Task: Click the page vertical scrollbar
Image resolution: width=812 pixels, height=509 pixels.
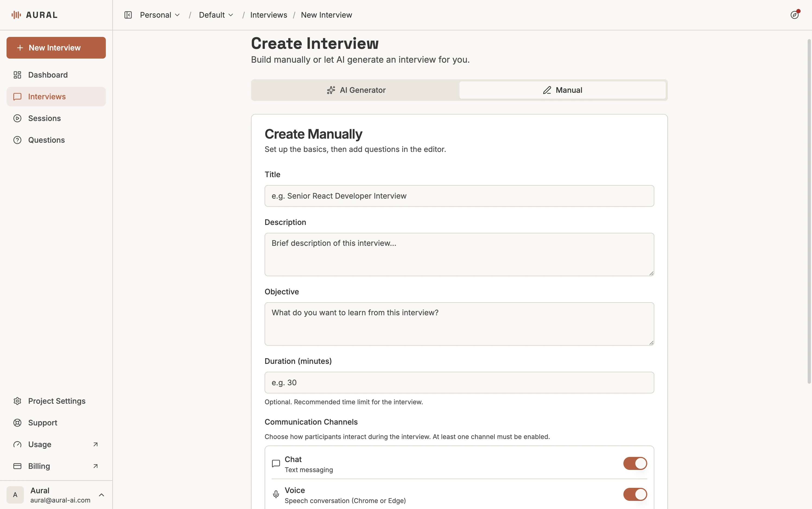Action: 809,211
